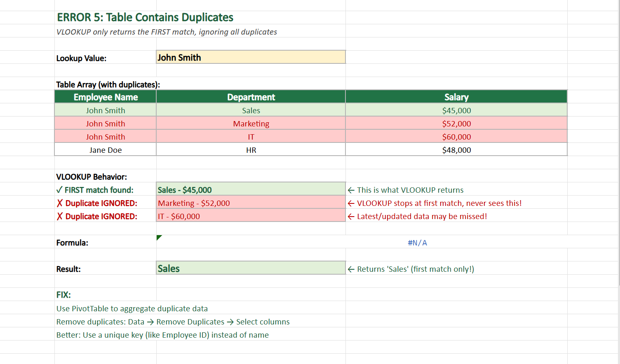Select the 'Marketing - $52,000' ignored cell
The image size is (620, 364).
251,203
